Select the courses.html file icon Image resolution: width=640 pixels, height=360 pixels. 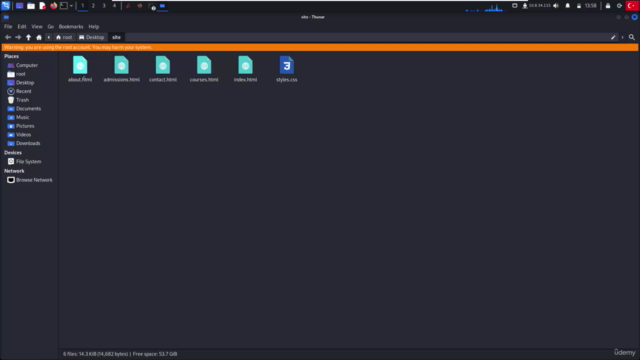[204, 65]
